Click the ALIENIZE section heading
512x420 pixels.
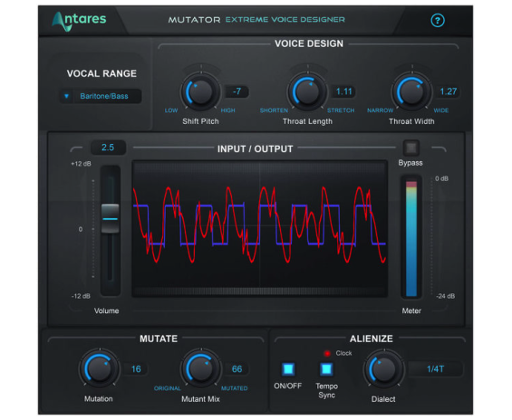(x=372, y=339)
